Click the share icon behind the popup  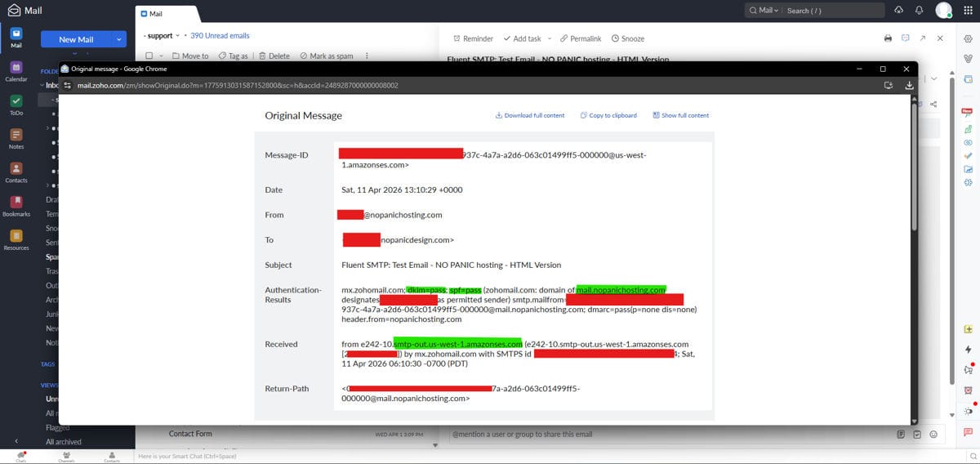(933, 104)
